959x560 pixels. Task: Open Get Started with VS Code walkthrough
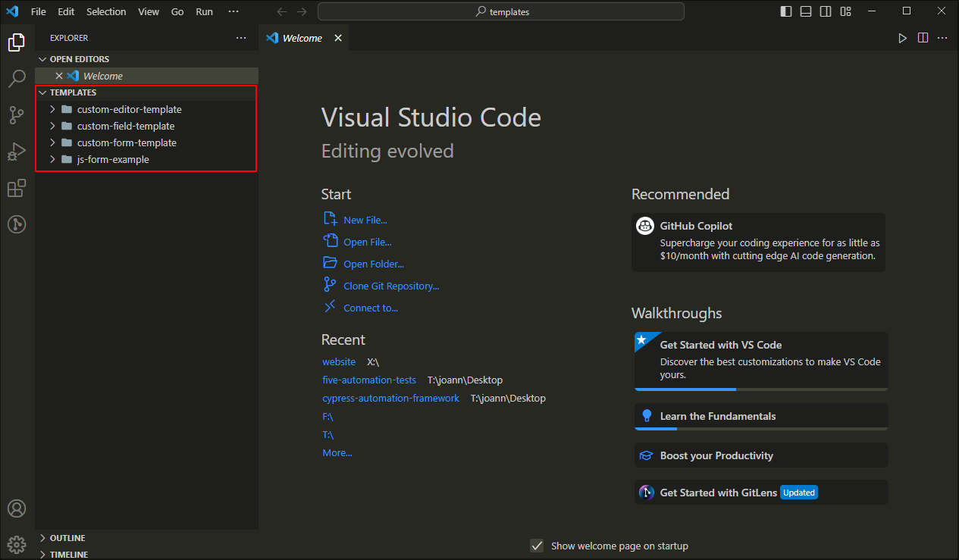click(761, 361)
